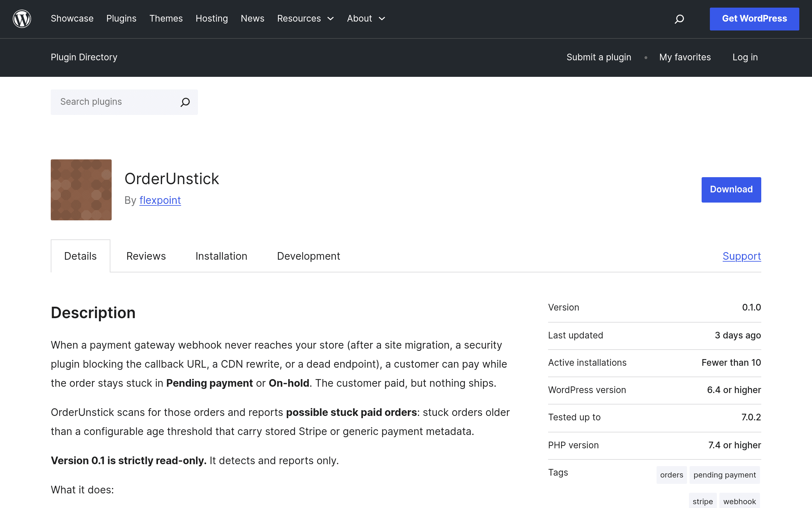The height and width of the screenshot is (508, 812).
Task: Open My favorites
Action: click(685, 57)
